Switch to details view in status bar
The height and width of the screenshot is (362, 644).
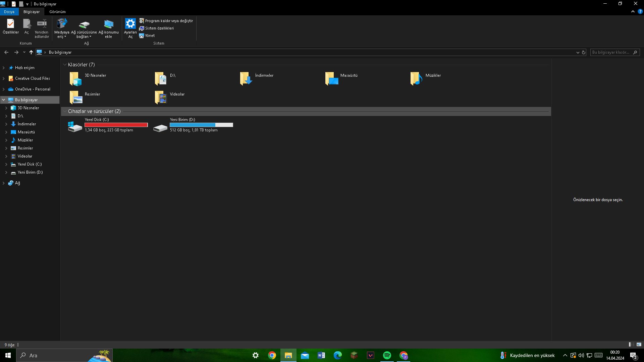[631, 345]
